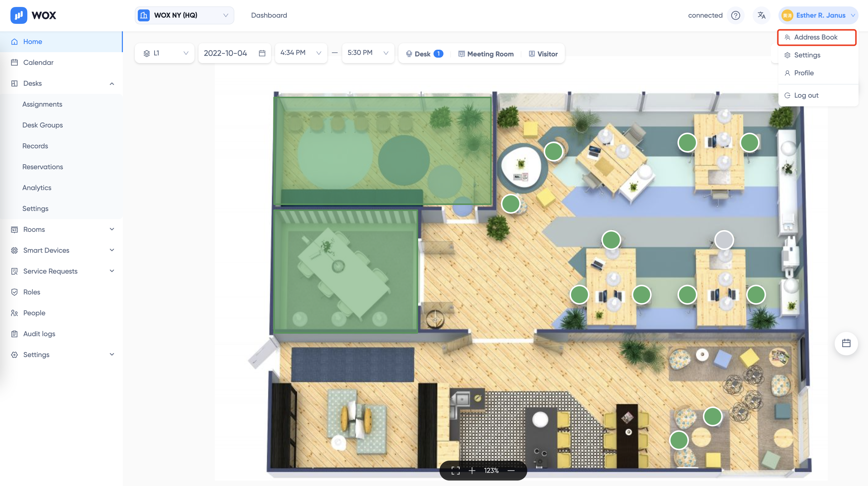
Task: Click the People icon in sidebar
Action: coord(14,313)
